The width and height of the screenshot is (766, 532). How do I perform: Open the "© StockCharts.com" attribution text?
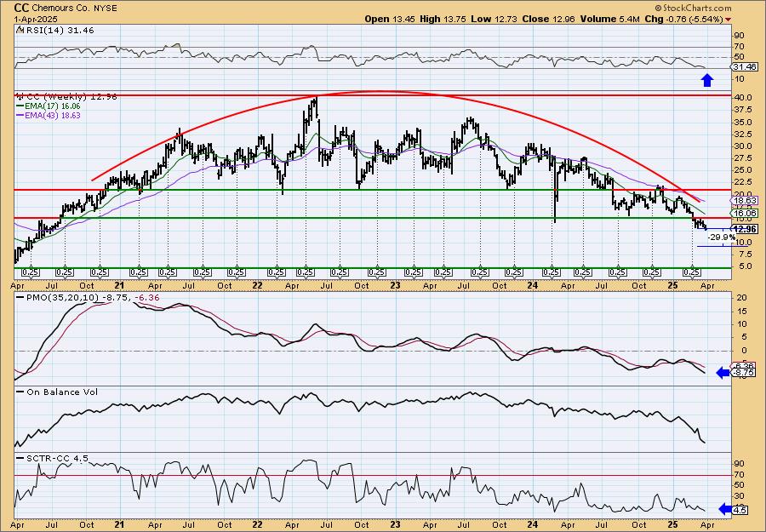pyautogui.click(x=693, y=8)
